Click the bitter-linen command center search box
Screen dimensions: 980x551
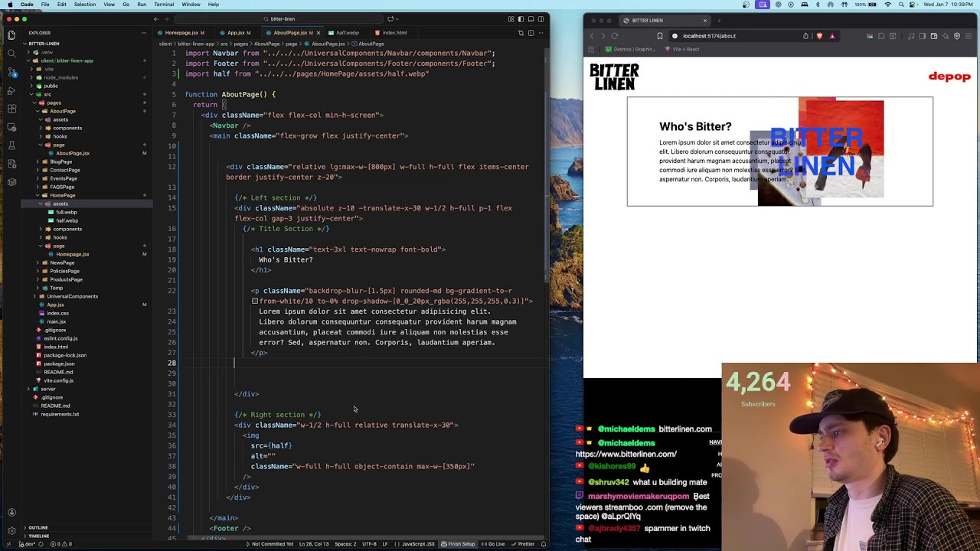tap(279, 19)
